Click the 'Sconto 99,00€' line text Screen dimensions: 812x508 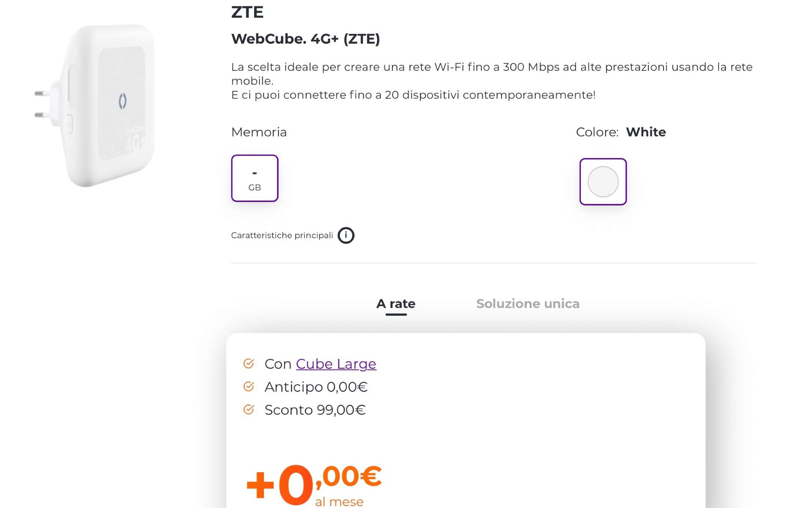click(x=315, y=410)
